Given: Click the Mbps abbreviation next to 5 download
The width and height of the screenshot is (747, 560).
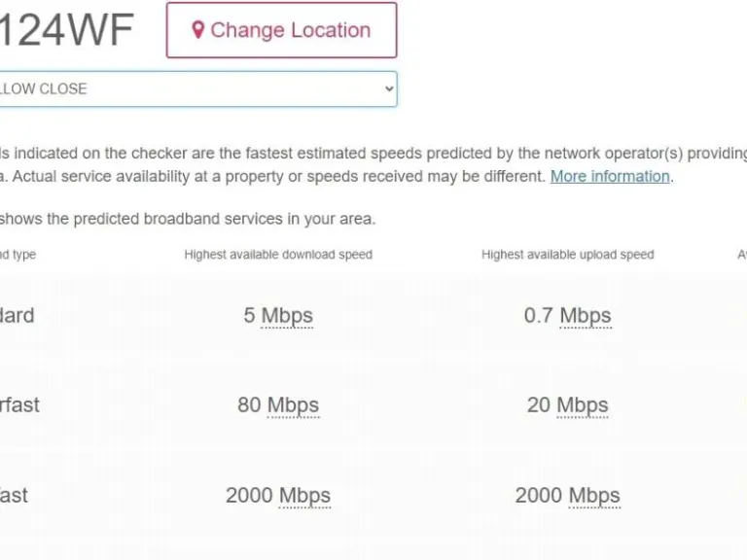Looking at the screenshot, I should coord(287,316).
